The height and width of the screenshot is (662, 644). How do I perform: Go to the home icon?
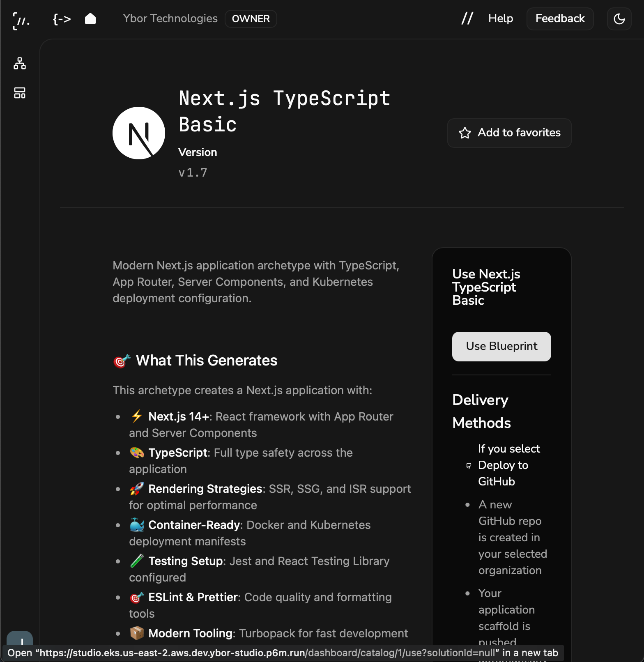coord(90,19)
